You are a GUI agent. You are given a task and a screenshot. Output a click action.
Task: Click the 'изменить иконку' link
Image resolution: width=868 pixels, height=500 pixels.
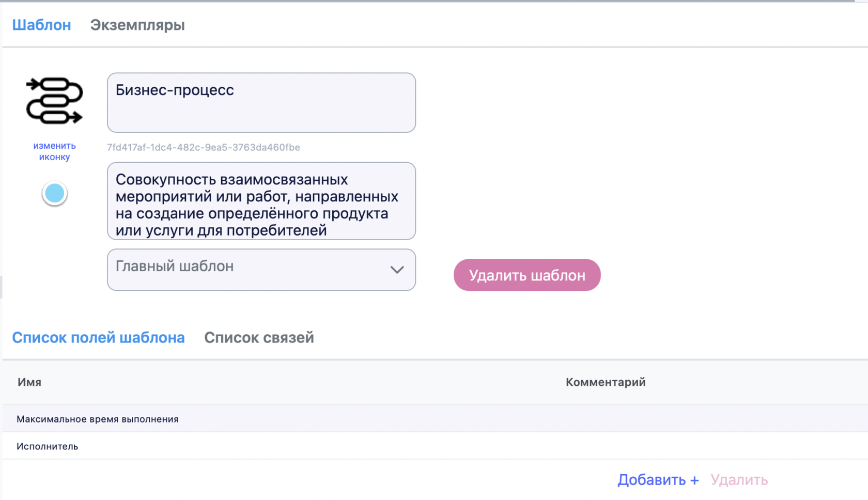click(x=54, y=151)
